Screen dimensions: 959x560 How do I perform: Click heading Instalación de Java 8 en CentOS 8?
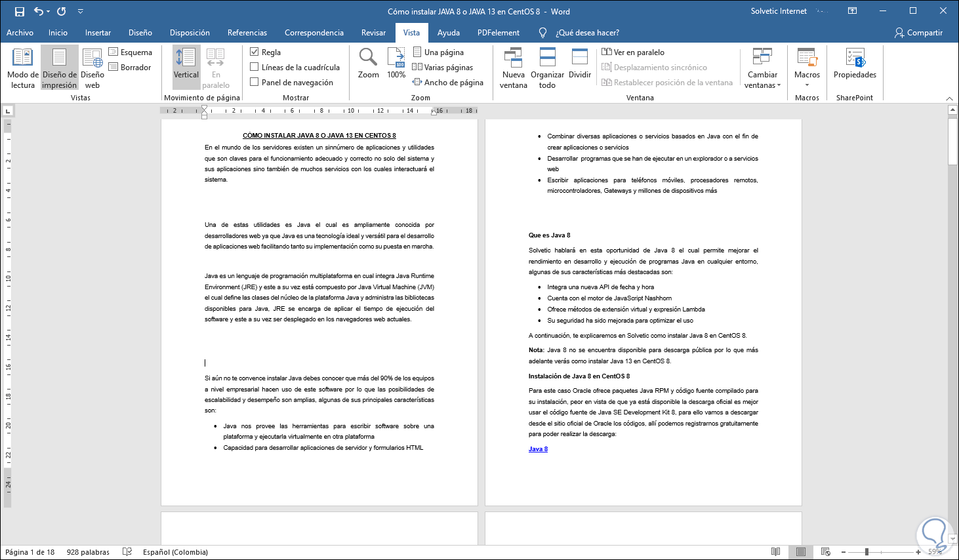tap(579, 376)
